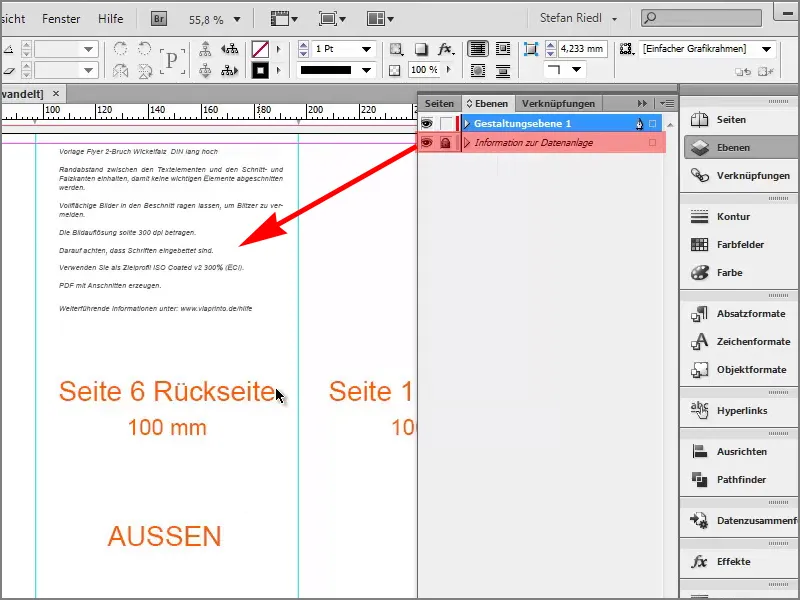Switch to the Seiten tab
Screen dimensions: 800x600
click(439, 104)
